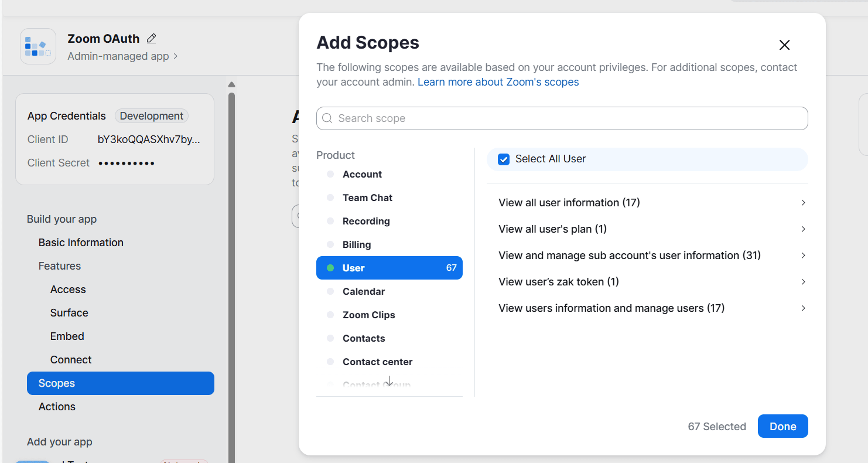Click the pencil icon to rename Zoom OAuth

click(x=151, y=38)
